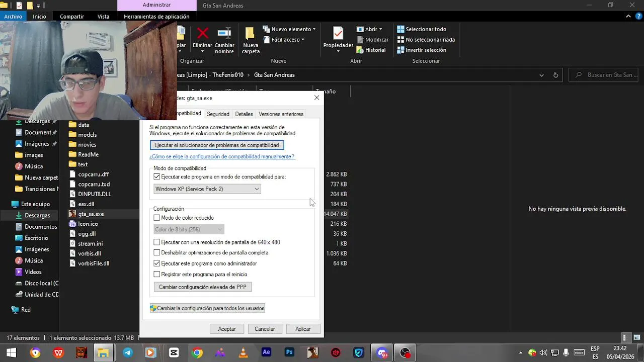Screen dimensions: 644x362
Task: Switch to Vista ribbon tab
Action: coord(103,17)
